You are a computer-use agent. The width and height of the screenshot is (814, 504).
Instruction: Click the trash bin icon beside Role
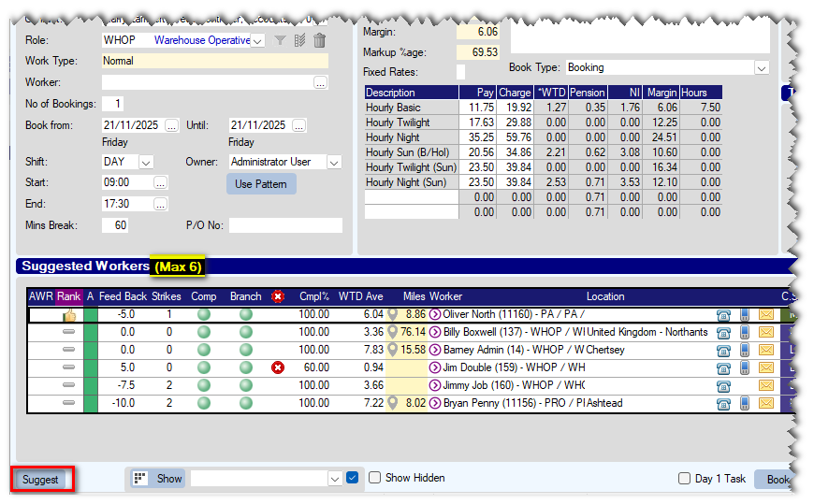[320, 40]
